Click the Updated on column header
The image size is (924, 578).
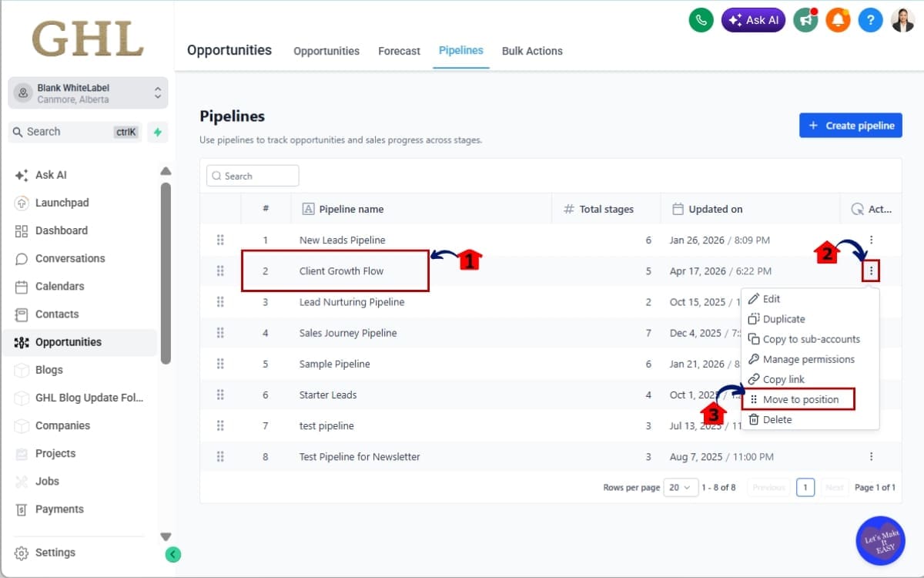click(x=708, y=209)
